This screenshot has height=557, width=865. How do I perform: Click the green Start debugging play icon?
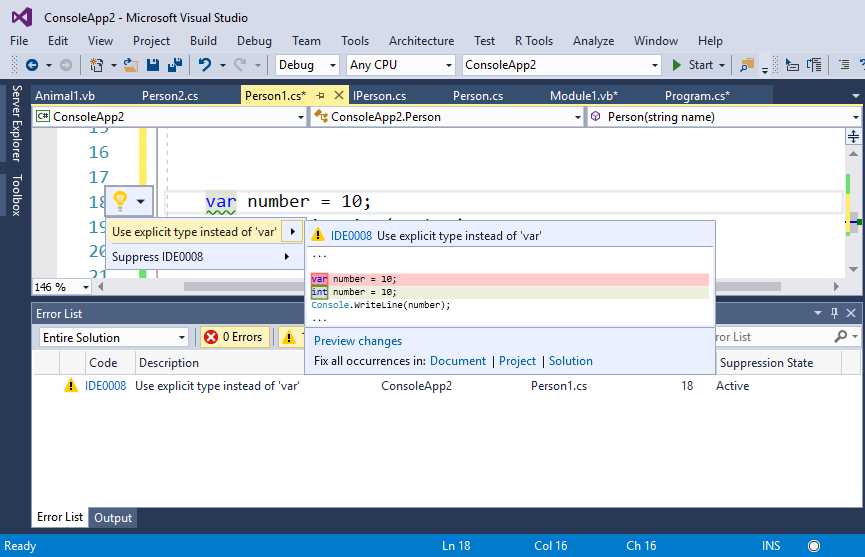676,65
